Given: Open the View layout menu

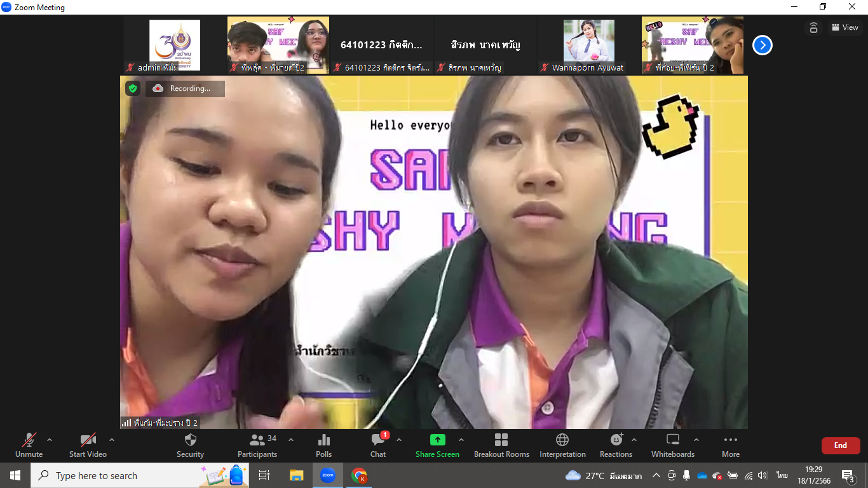Looking at the screenshot, I should point(844,27).
